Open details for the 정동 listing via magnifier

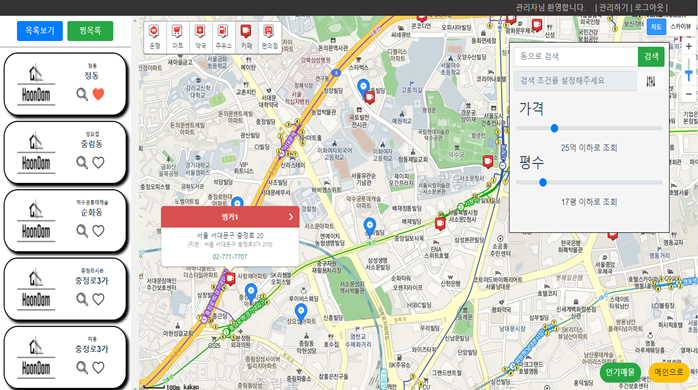click(82, 94)
